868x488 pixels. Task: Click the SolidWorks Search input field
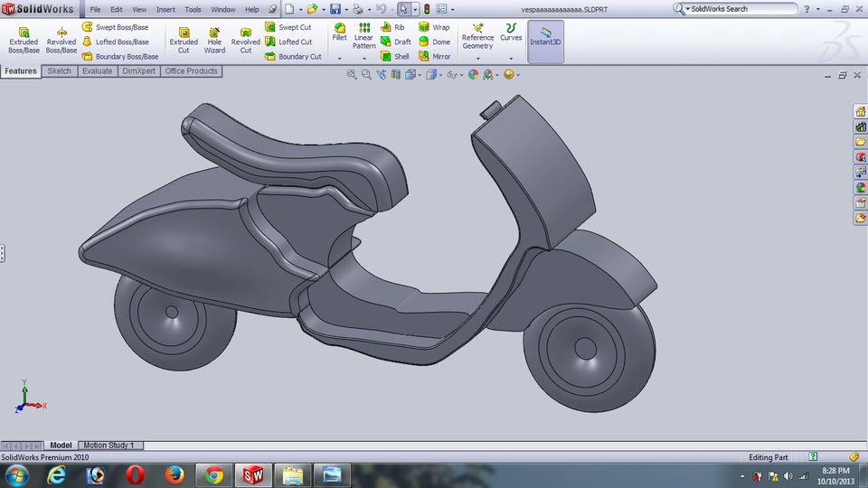point(741,9)
